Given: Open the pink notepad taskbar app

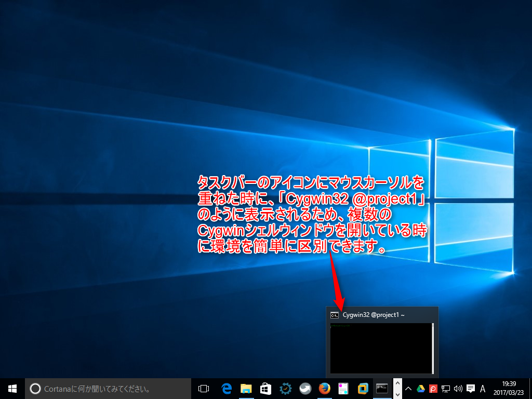Looking at the screenshot, I should click(343, 388).
